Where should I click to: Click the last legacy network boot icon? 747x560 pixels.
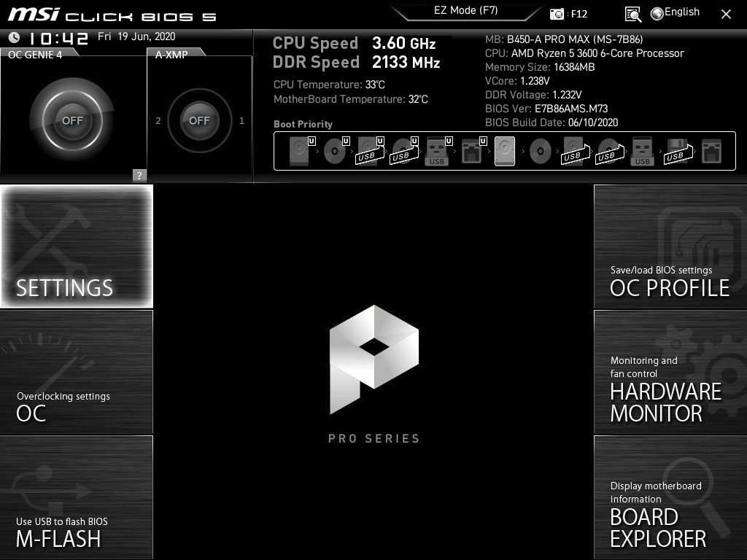coord(712,151)
